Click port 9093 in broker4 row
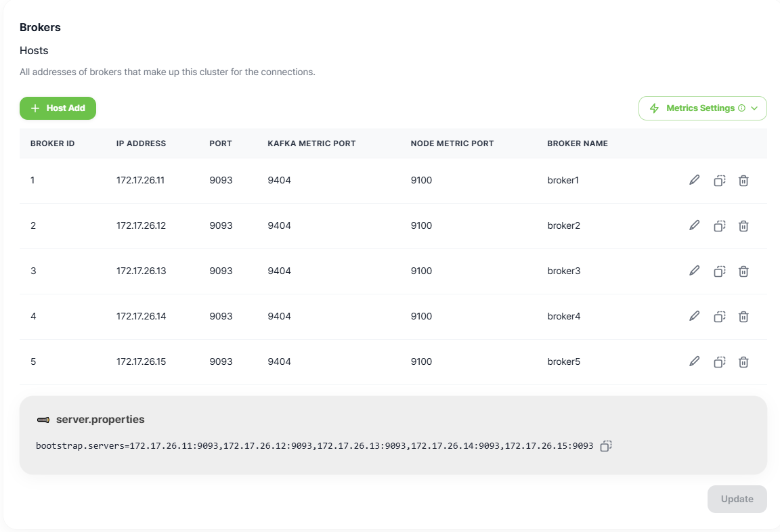This screenshot has width=780, height=532. pyautogui.click(x=221, y=315)
